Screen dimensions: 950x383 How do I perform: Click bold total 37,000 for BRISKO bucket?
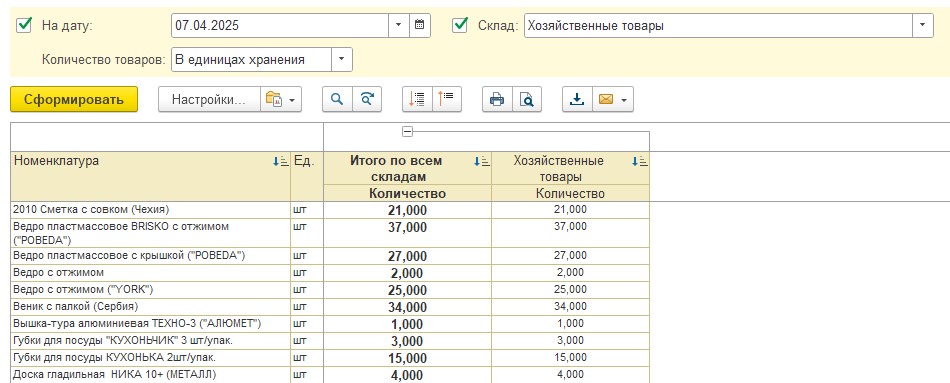point(407,227)
